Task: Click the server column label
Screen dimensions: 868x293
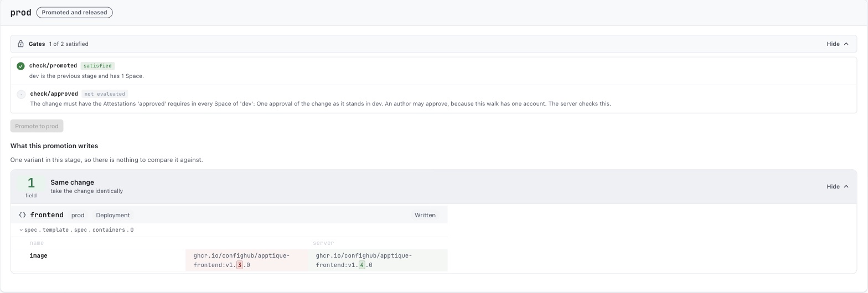Action: click(323, 243)
